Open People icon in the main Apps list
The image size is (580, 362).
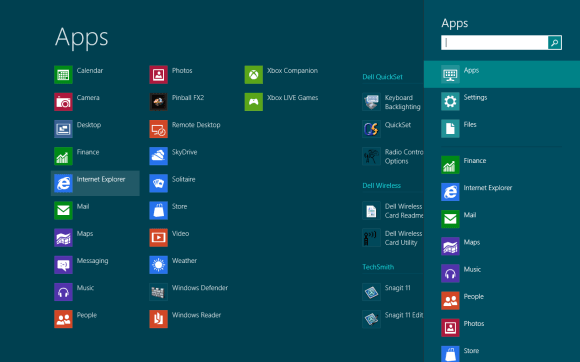(x=63, y=319)
